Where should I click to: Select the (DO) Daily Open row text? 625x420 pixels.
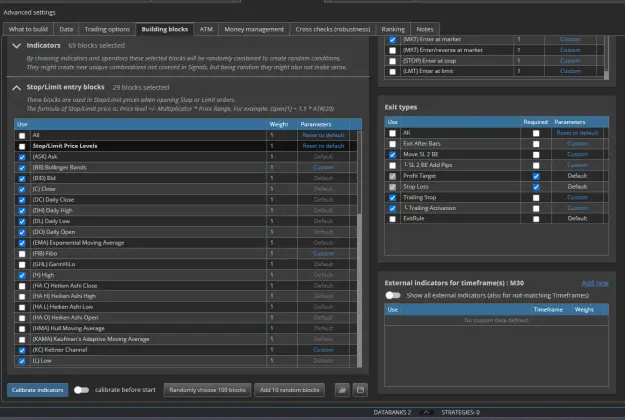pos(54,232)
